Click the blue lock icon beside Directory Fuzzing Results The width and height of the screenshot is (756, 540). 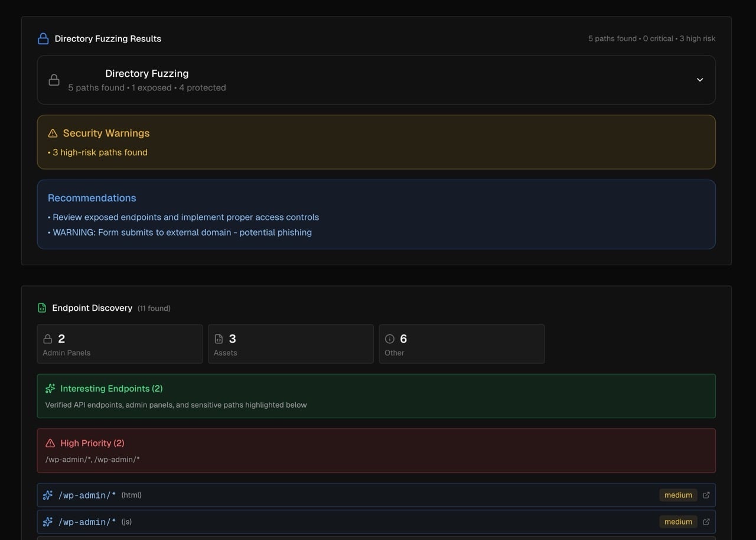coord(43,39)
